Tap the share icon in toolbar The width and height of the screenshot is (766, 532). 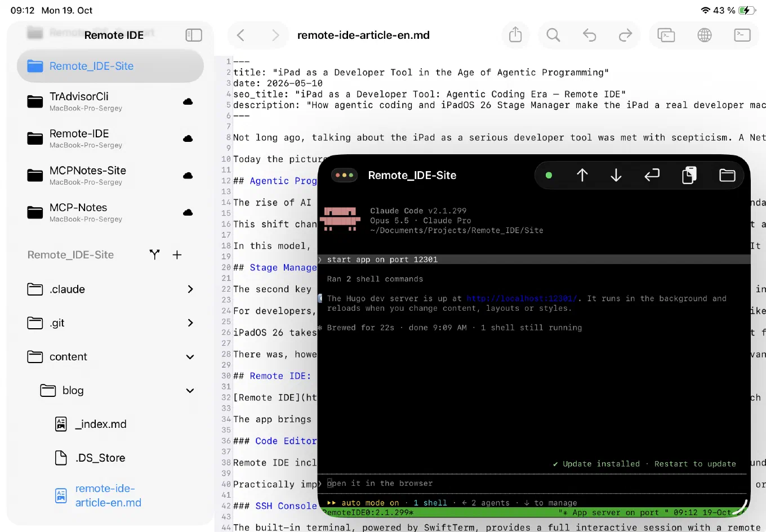point(515,35)
